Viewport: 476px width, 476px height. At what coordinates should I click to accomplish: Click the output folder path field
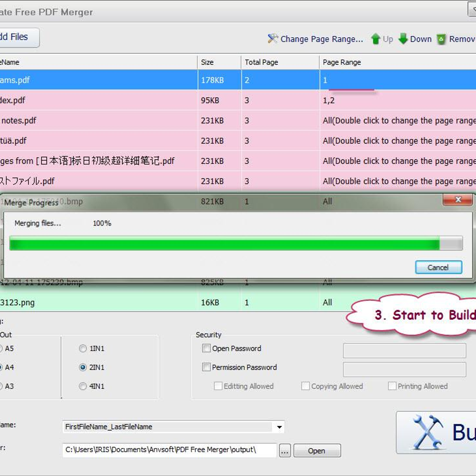[x=169, y=450]
